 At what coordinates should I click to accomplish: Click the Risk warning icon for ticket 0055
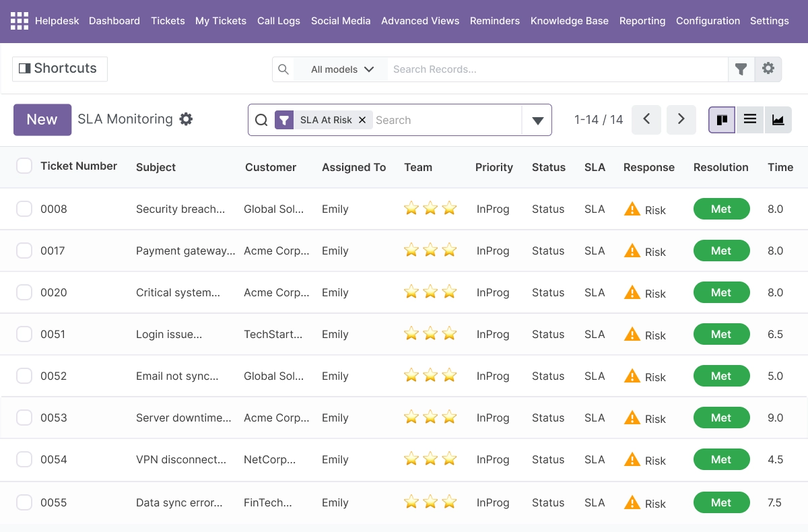pos(632,502)
